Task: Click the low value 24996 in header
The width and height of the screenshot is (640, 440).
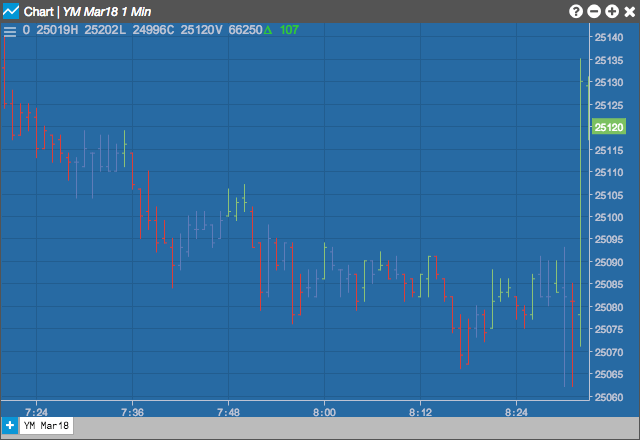Action: (149, 30)
